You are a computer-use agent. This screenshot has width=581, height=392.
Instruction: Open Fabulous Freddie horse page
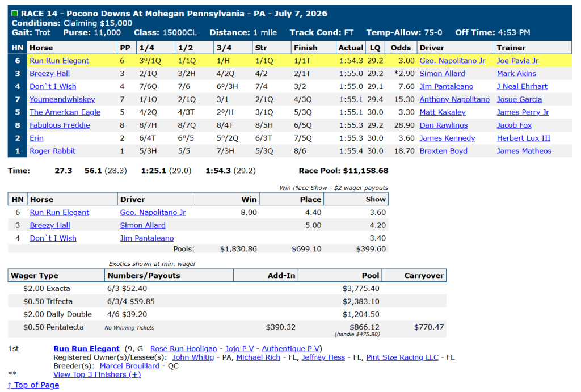point(60,125)
